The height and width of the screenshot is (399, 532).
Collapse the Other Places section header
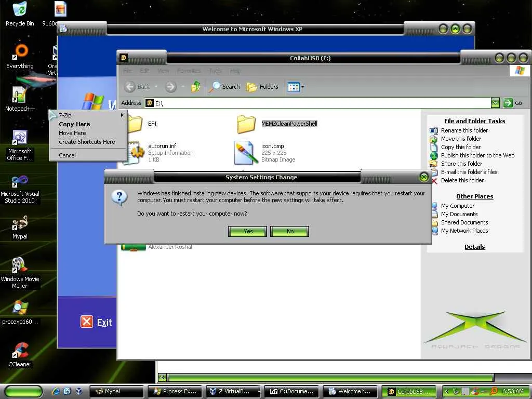pos(475,196)
